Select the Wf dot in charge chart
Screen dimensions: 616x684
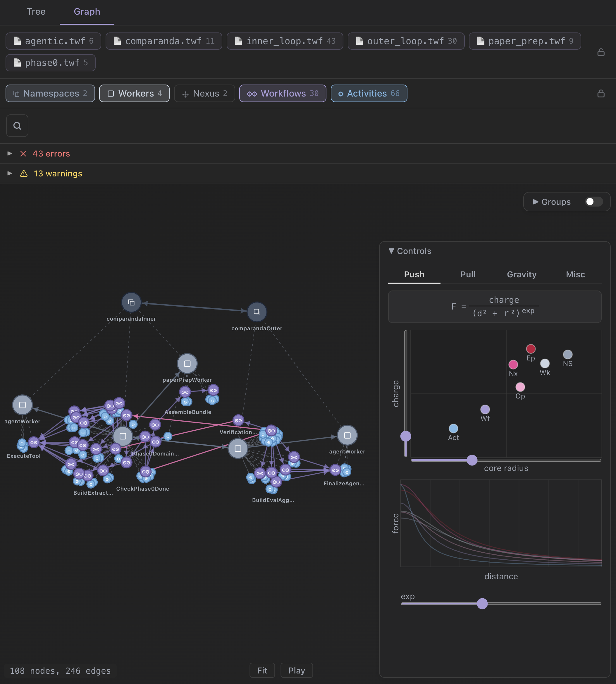point(485,410)
